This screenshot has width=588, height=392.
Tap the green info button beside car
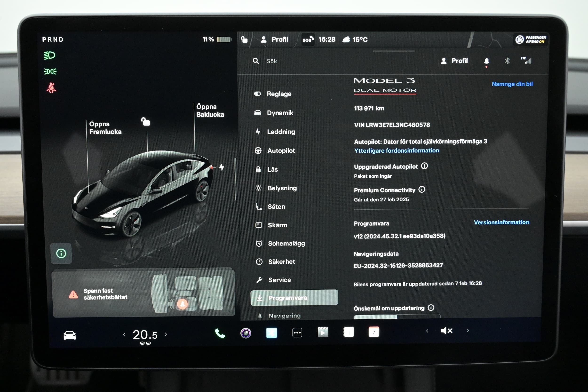tap(61, 253)
